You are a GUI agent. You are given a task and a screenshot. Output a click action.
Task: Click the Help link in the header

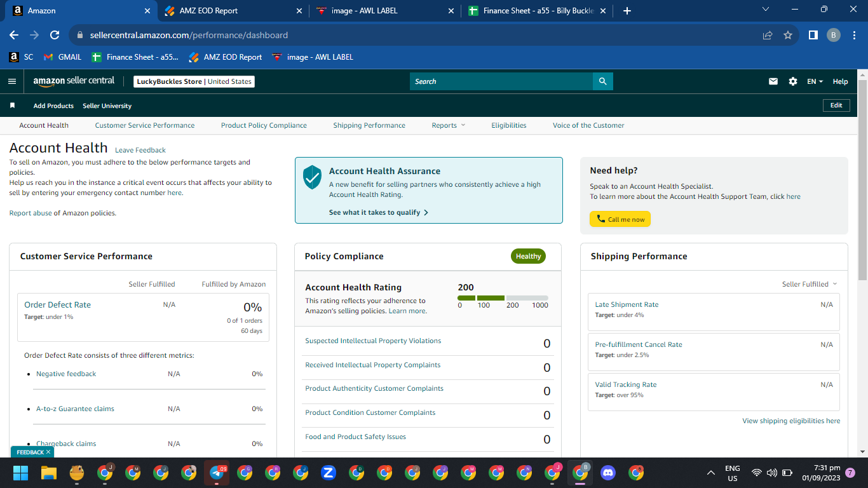[840, 81]
